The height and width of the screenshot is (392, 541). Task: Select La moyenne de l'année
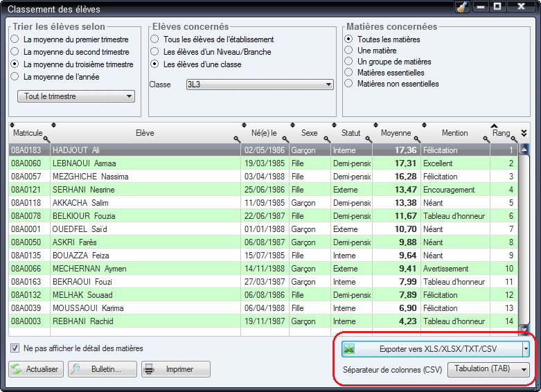coord(15,76)
